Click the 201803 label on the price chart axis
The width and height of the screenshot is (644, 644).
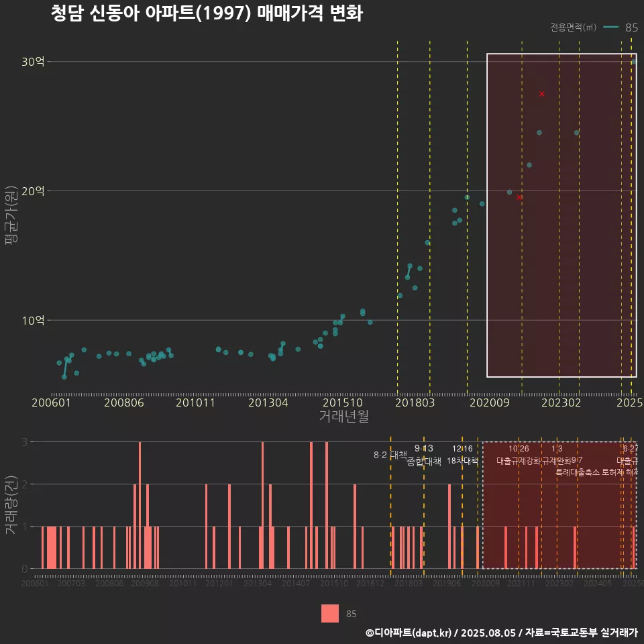click(x=415, y=402)
